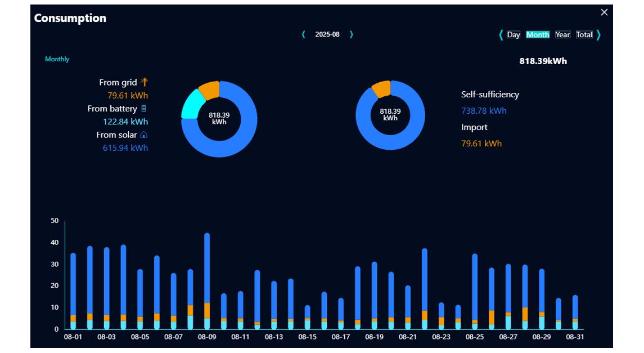Click the grid pylon icon
Image resolution: width=644 pixels, height=353 pixels.
pos(145,82)
